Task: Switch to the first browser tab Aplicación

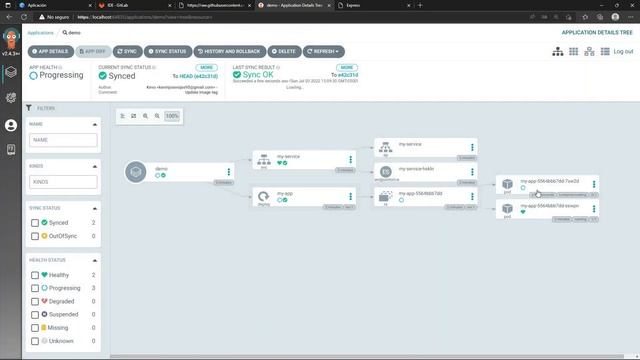Action: 55,5
